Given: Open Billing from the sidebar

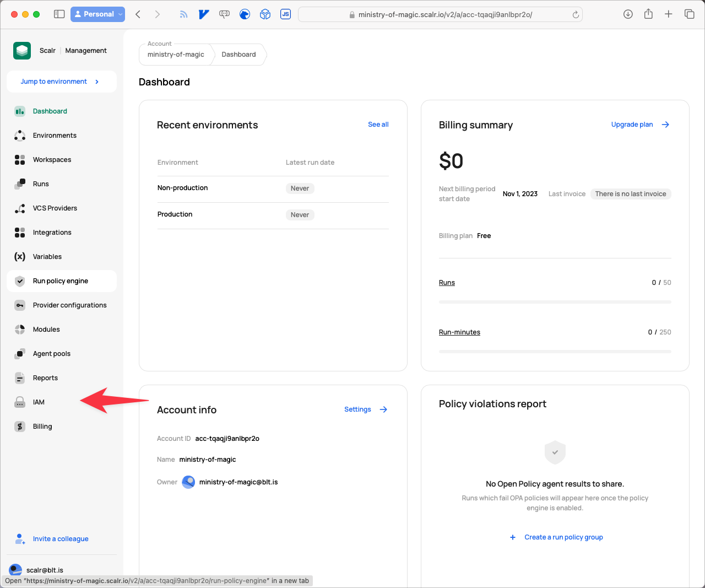Looking at the screenshot, I should tap(42, 427).
